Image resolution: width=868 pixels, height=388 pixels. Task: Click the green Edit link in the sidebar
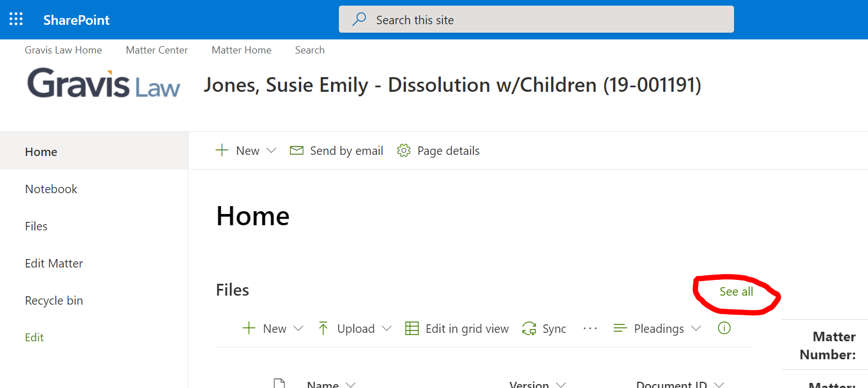coord(34,337)
